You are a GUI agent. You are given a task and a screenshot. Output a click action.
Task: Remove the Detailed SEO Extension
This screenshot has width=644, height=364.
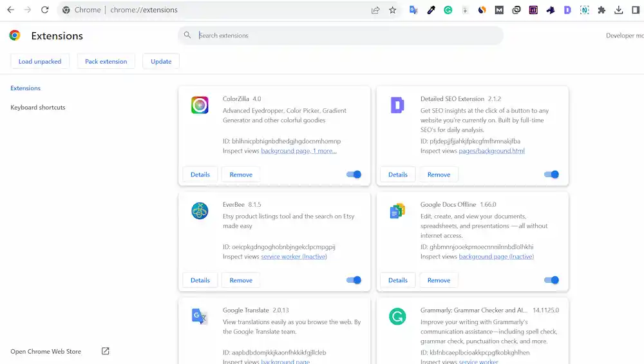tap(439, 175)
